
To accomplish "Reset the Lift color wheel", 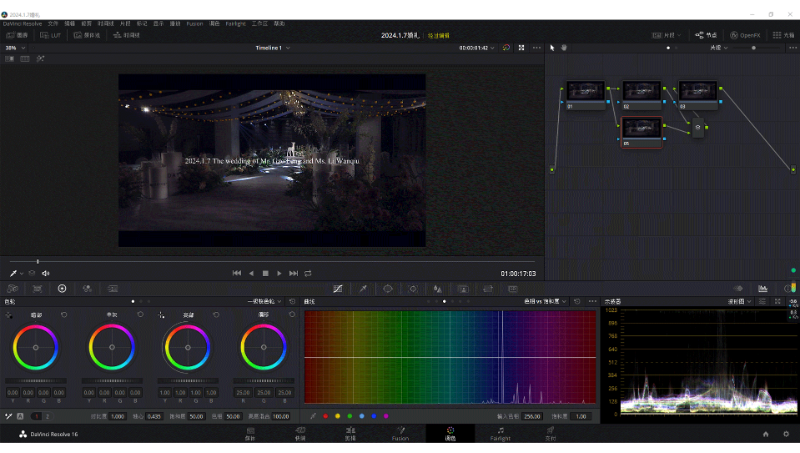I will click(x=64, y=315).
